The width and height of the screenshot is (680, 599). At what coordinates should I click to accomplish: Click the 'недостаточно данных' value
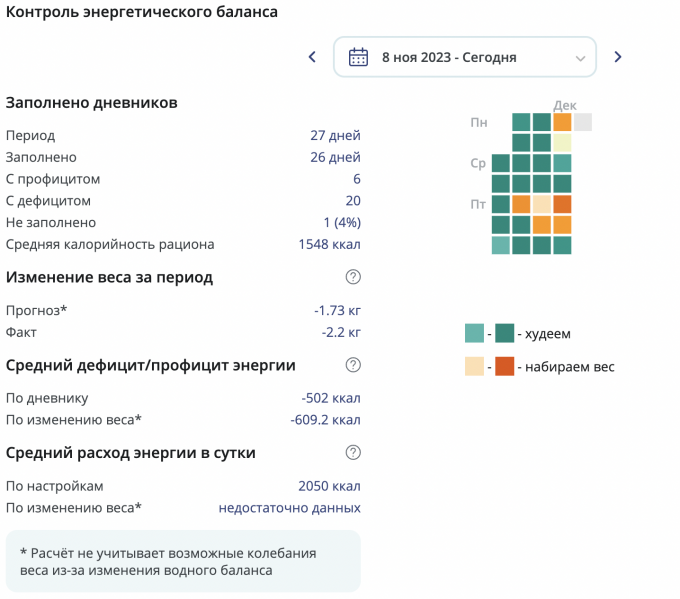290,508
